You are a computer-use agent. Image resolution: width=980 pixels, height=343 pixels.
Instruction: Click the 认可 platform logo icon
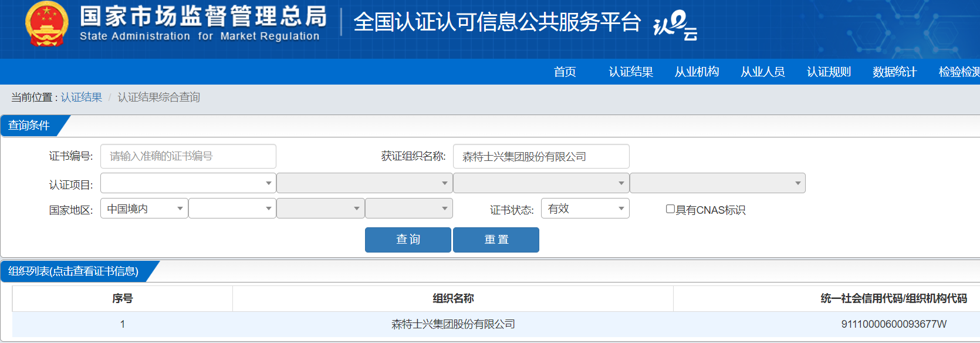click(675, 25)
